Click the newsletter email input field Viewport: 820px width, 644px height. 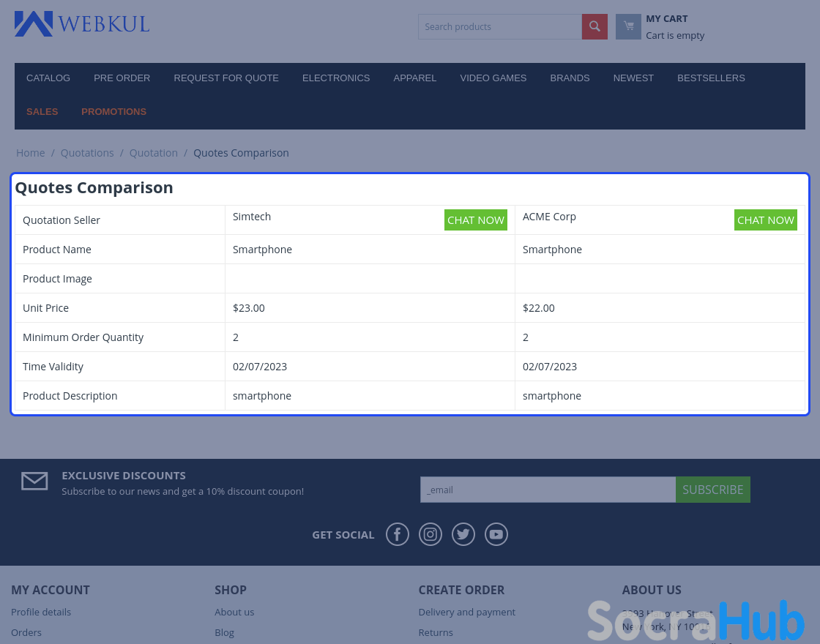[x=548, y=490]
